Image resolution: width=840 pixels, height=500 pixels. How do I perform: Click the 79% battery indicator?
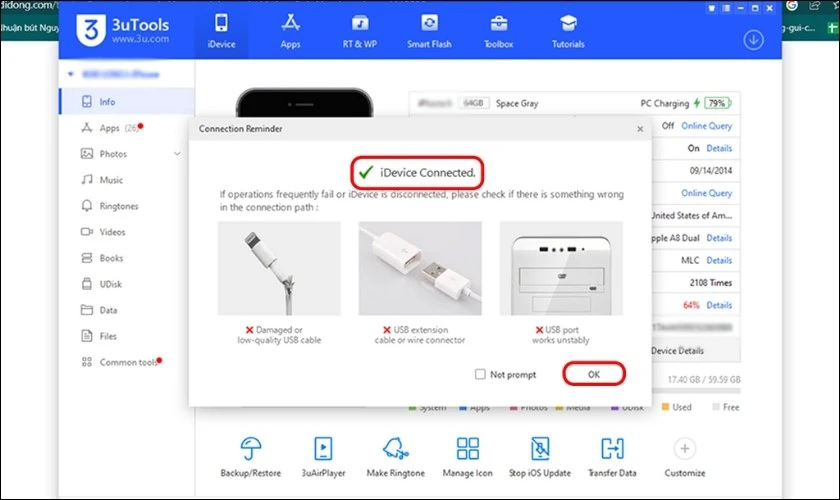[x=717, y=103]
